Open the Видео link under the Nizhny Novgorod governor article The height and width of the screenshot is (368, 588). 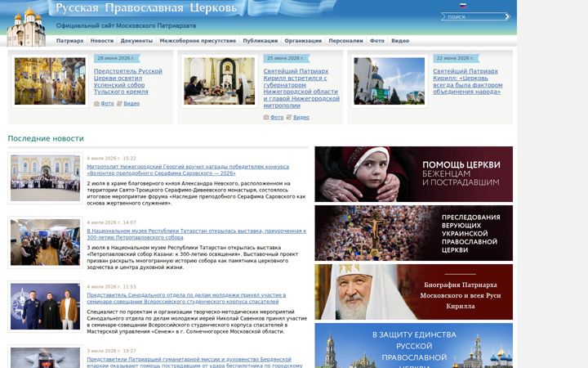(x=301, y=118)
